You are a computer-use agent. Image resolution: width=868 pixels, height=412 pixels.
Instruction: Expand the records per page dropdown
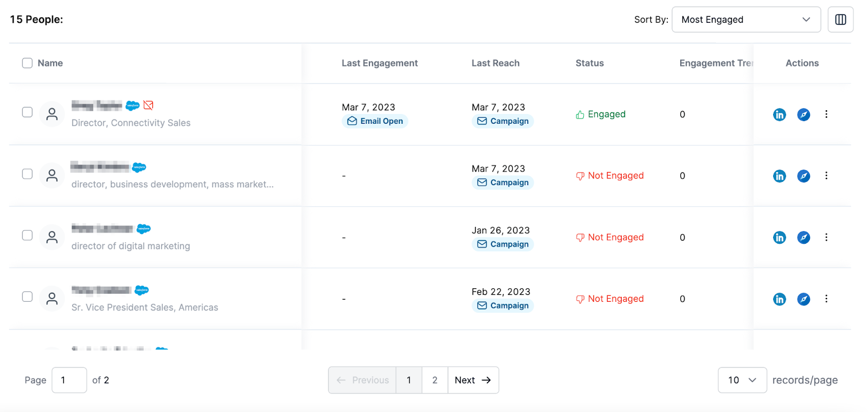[742, 380]
